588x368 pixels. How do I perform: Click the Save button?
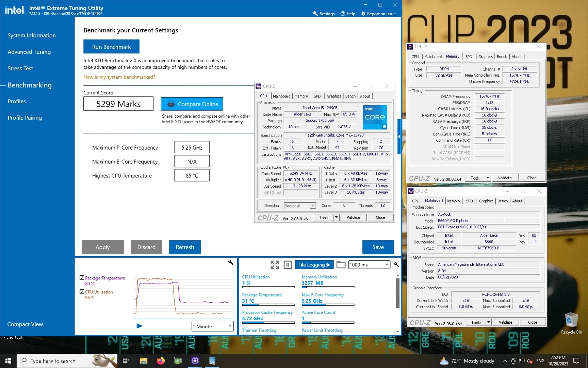click(x=378, y=247)
